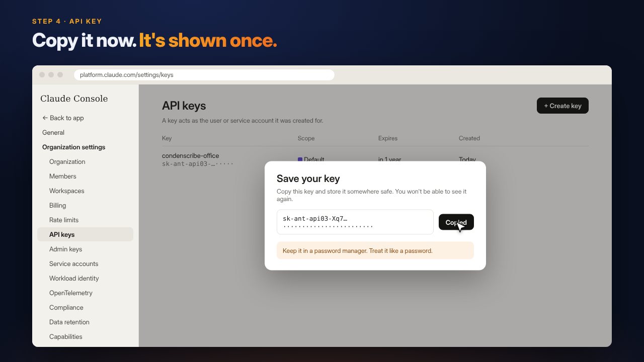Open Capabilities in the sidebar
The image size is (644, 362).
click(x=66, y=336)
